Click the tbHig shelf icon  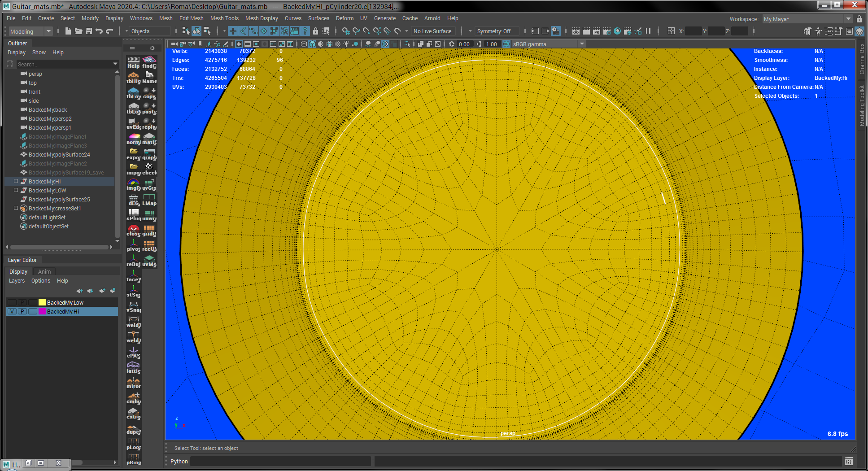(x=134, y=78)
